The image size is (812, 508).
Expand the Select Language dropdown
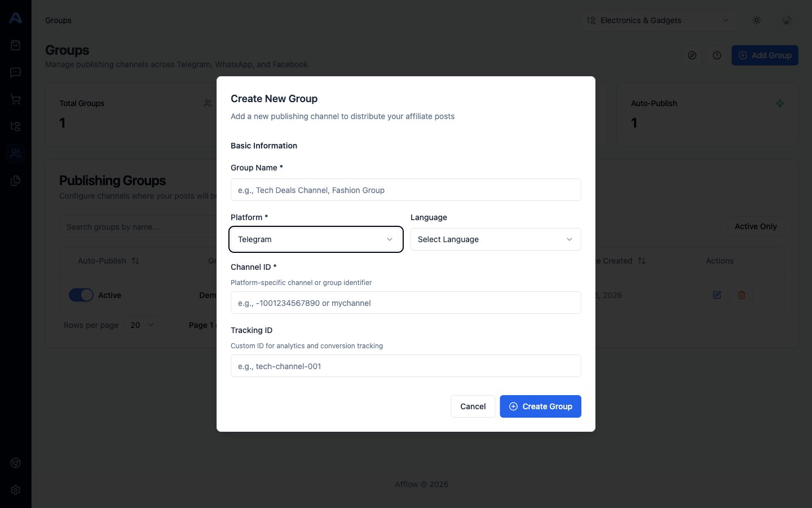496,239
